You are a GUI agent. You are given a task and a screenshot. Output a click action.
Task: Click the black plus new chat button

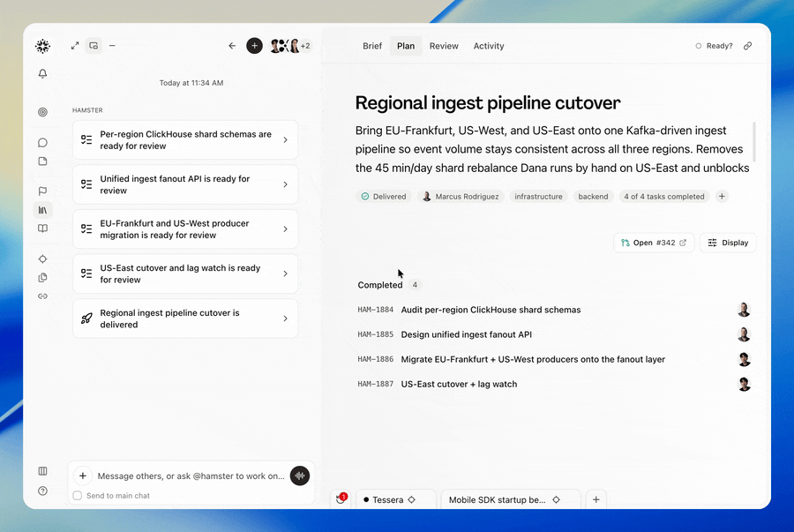[254, 46]
